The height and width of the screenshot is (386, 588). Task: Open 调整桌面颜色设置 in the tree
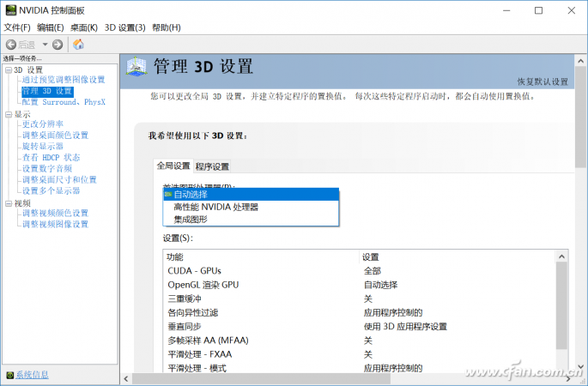pos(55,135)
